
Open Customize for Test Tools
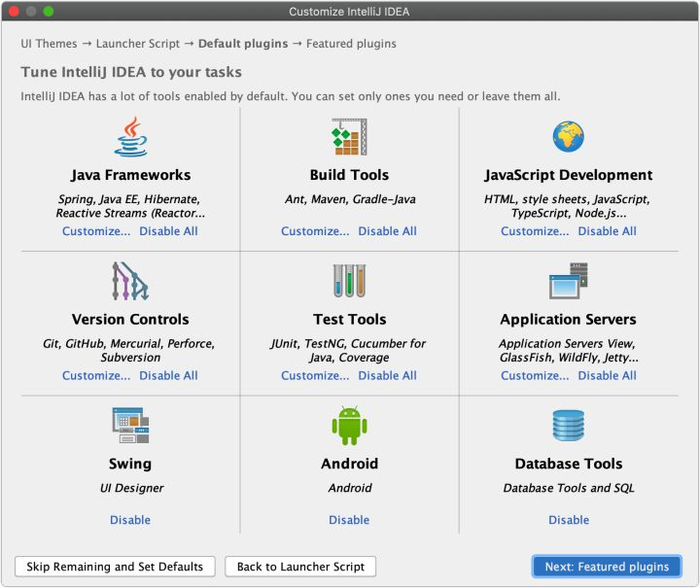[315, 376]
